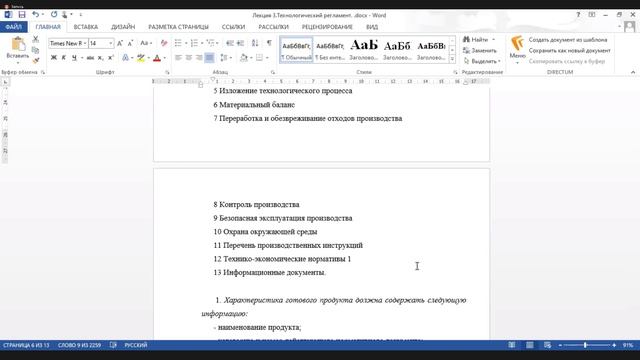This screenshot has height=360, width=640.
Task: Increase paragraph indent
Action: [x=240, y=43]
